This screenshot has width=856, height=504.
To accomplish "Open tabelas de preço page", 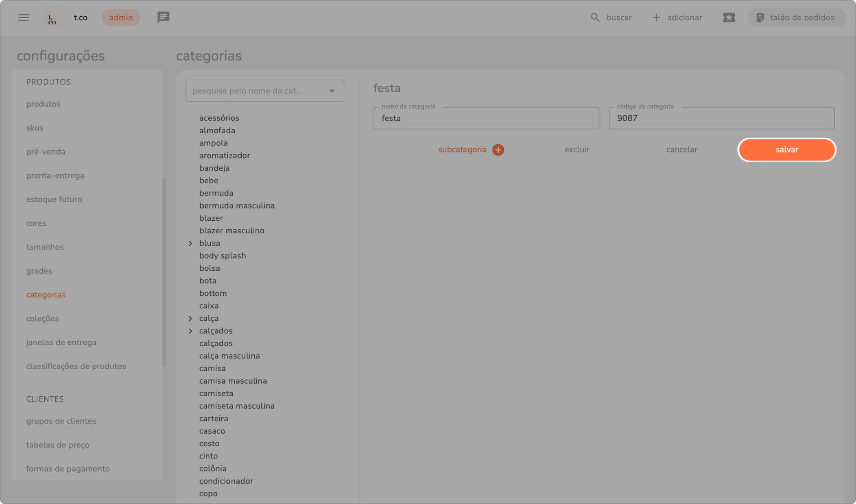I will (x=57, y=445).
